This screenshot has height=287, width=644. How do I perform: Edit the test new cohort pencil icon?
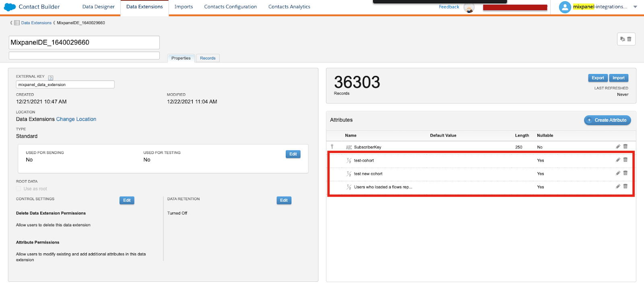click(x=618, y=173)
